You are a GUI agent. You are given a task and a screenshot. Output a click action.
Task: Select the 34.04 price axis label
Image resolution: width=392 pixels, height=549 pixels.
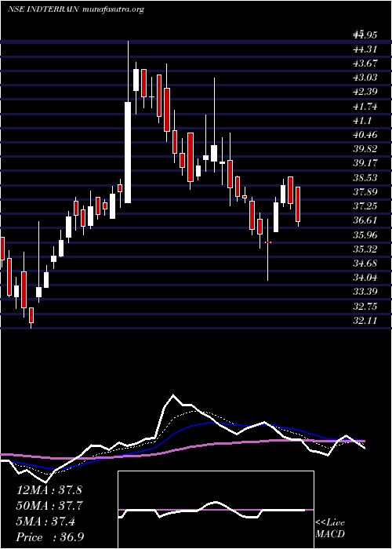[x=365, y=278]
